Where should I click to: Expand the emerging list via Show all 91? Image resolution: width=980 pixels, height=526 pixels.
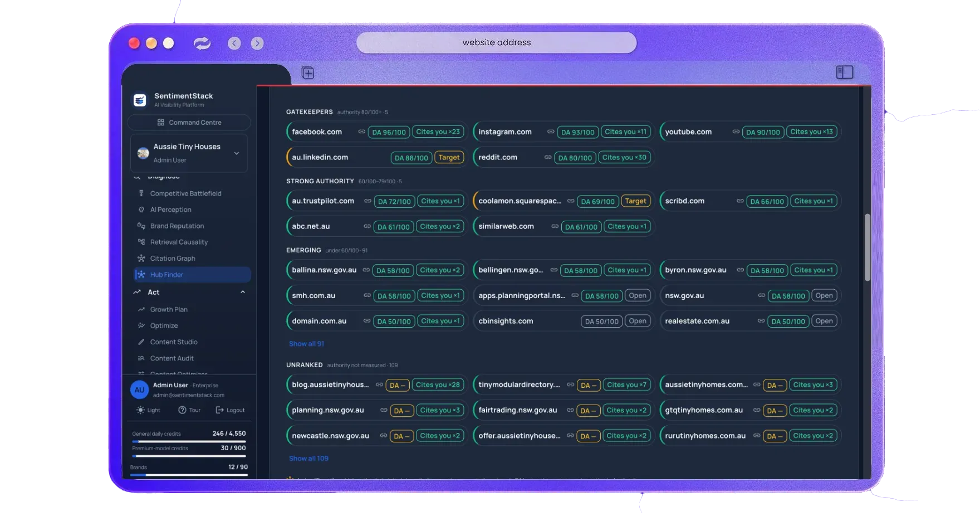coord(306,344)
